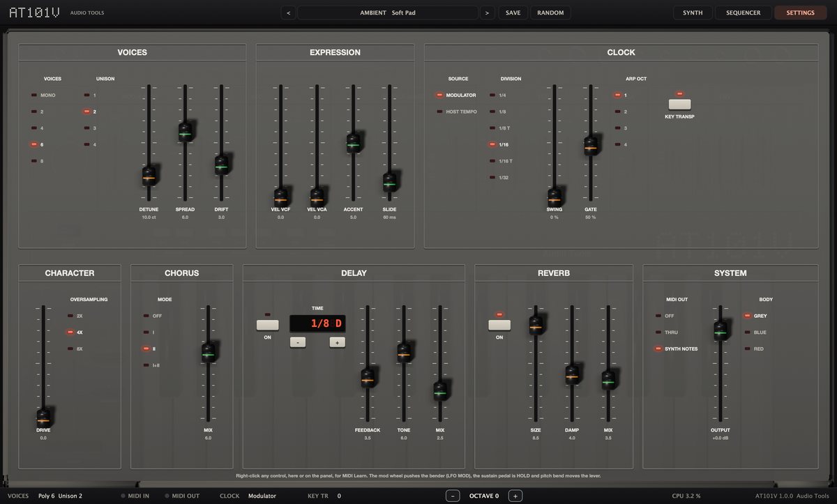
Task: Click the AT101V logo
Action: point(34,13)
